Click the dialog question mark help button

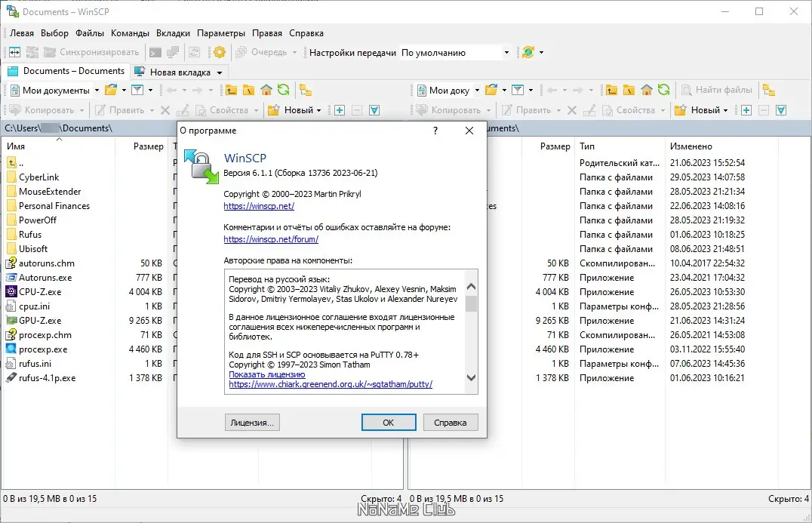click(435, 131)
